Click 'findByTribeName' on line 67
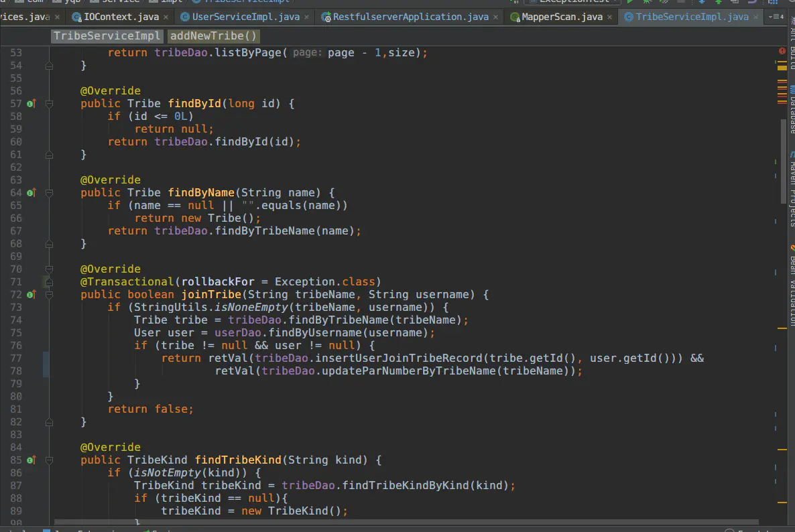Screen dimensions: 795x532 pos(265,231)
